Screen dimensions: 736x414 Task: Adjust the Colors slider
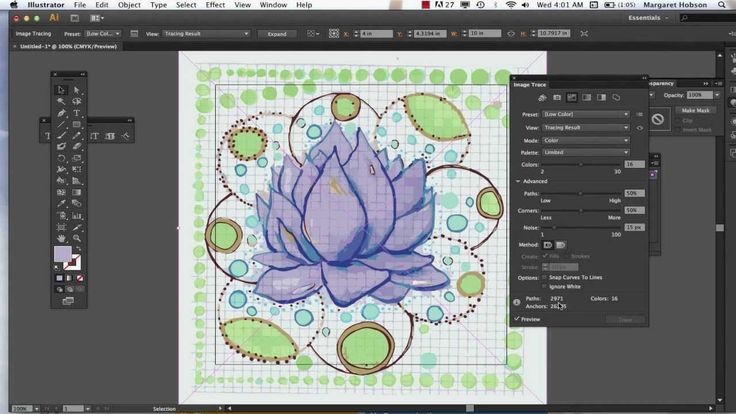click(x=581, y=164)
